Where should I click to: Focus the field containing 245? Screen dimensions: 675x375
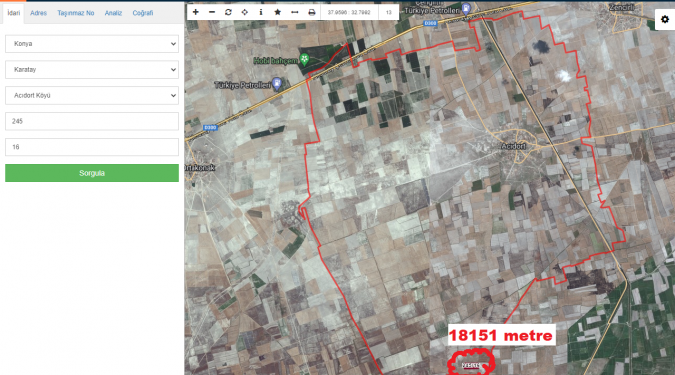tap(92, 121)
